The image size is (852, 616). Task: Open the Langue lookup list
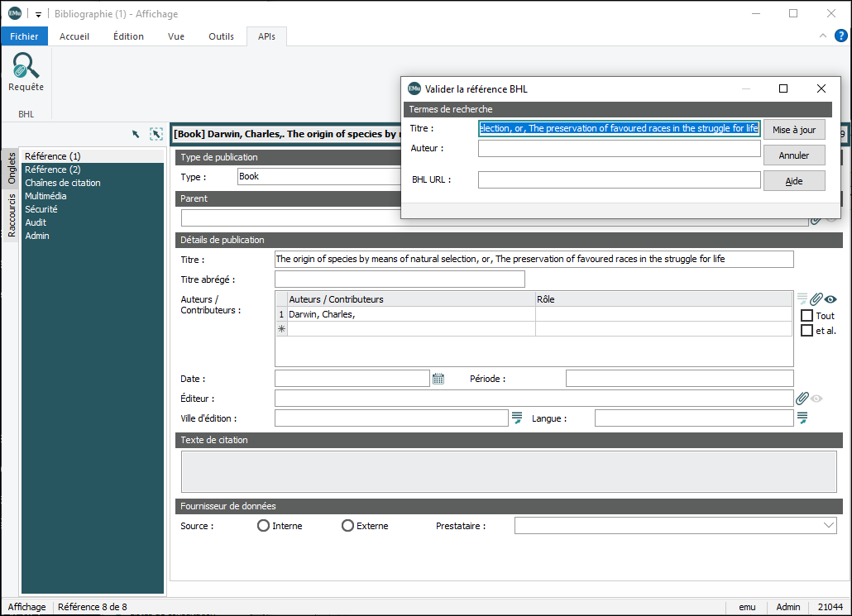(802, 418)
